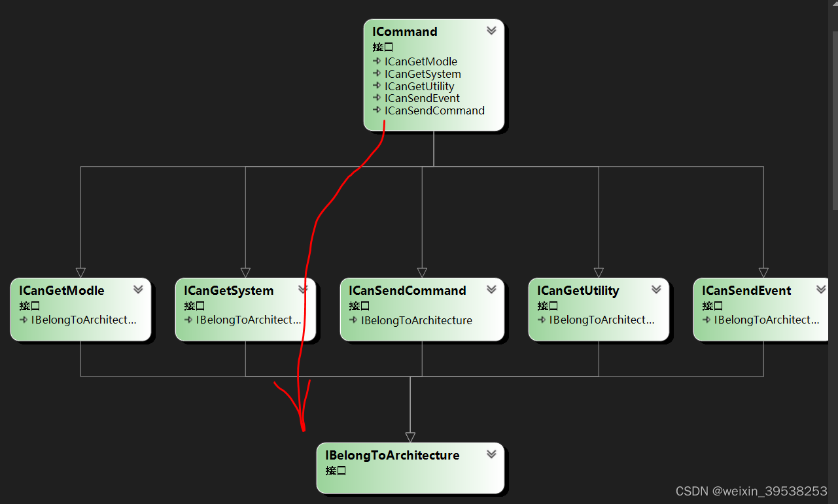Click the interface icon beside ICanGetSystem in ICommand
The height and width of the screenshot is (504, 838).
[x=377, y=73]
